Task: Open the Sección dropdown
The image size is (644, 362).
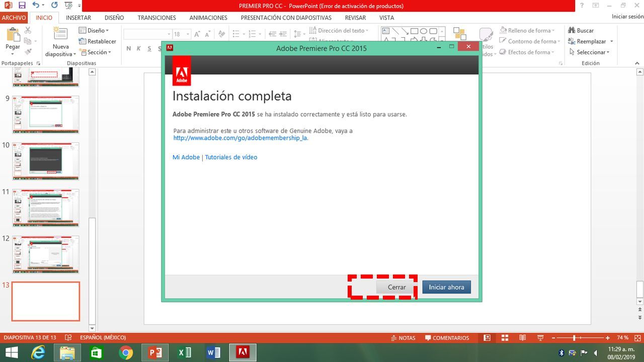Action: pos(96,52)
